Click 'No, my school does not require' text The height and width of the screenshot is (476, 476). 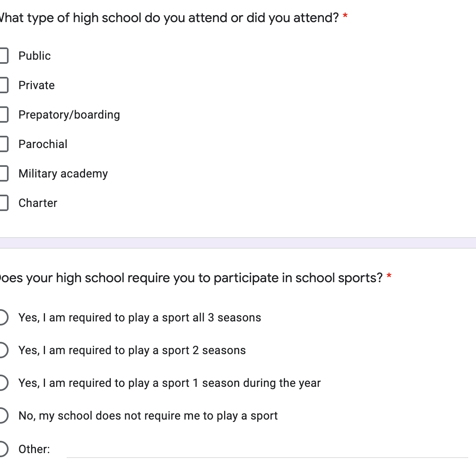[148, 416]
